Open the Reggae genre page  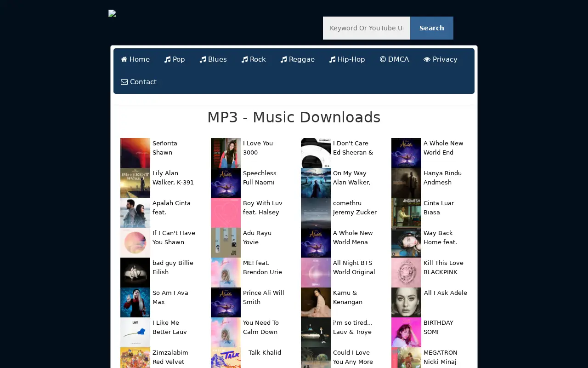pyautogui.click(x=298, y=59)
